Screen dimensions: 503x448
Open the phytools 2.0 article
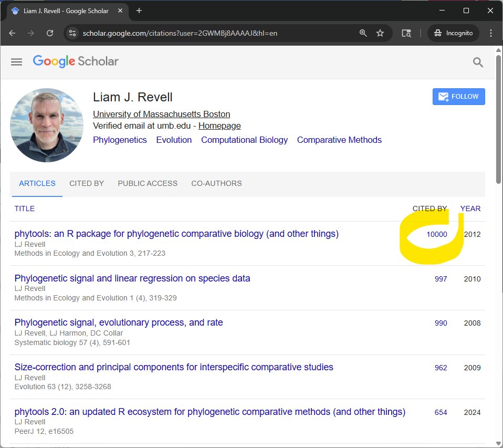click(210, 411)
